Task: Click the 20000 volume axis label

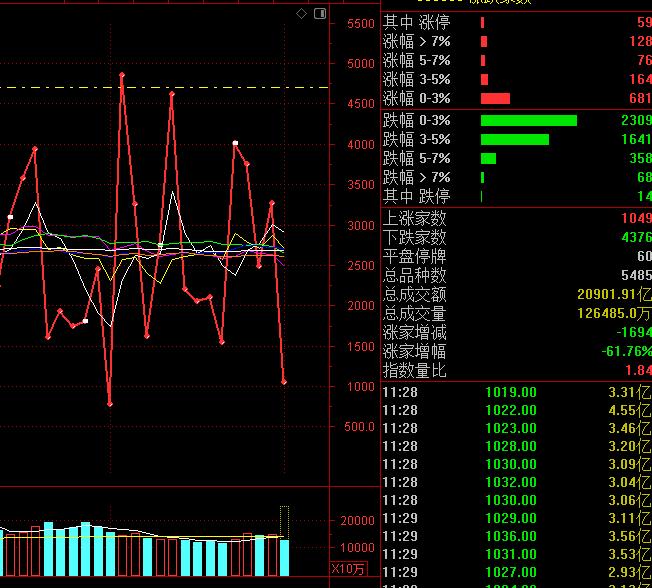Action: click(x=358, y=521)
